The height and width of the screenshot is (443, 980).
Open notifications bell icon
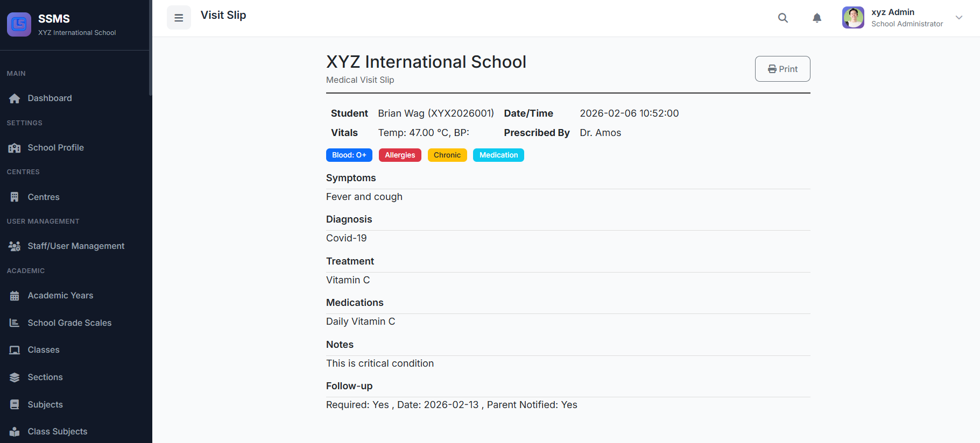(816, 18)
